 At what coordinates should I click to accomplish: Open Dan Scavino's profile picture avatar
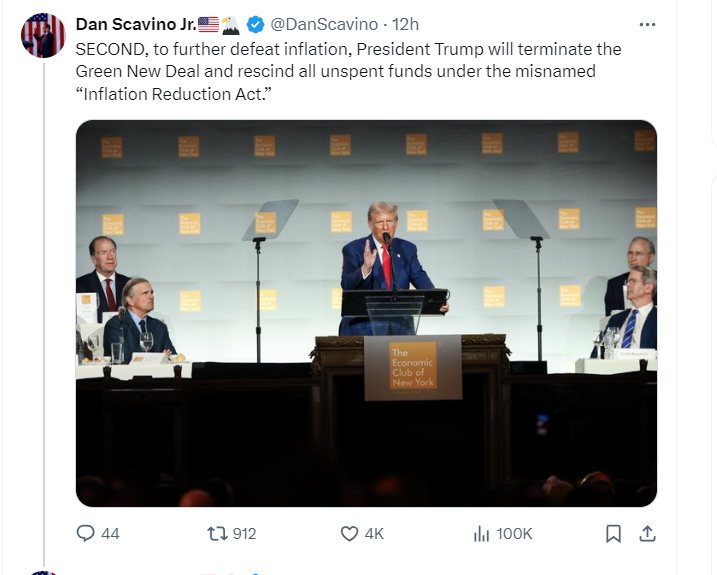pos(43,36)
